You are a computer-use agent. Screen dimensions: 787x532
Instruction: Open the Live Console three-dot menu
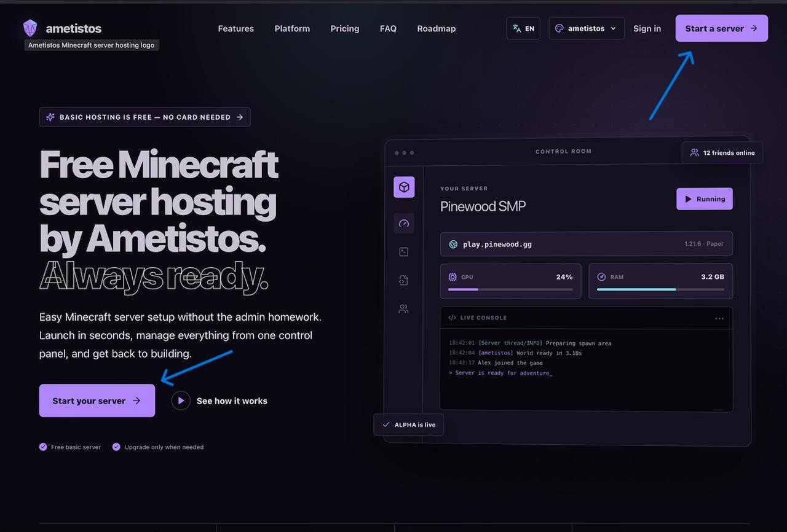click(x=719, y=318)
